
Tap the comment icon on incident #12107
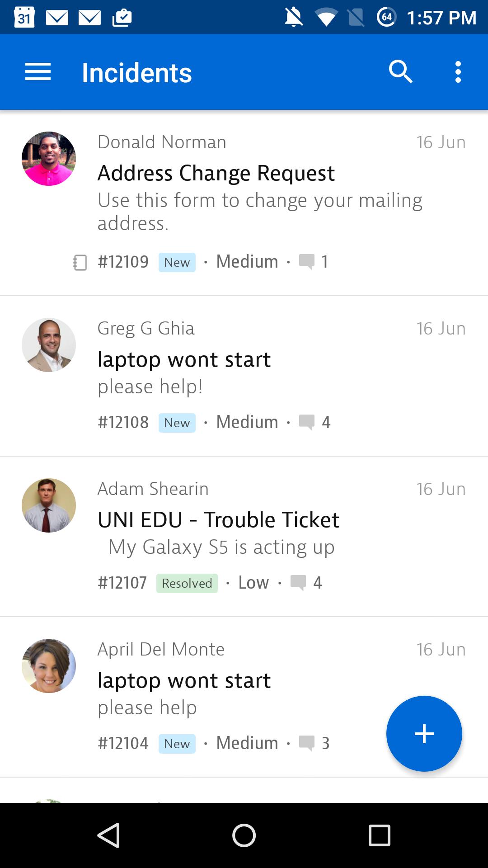(298, 583)
